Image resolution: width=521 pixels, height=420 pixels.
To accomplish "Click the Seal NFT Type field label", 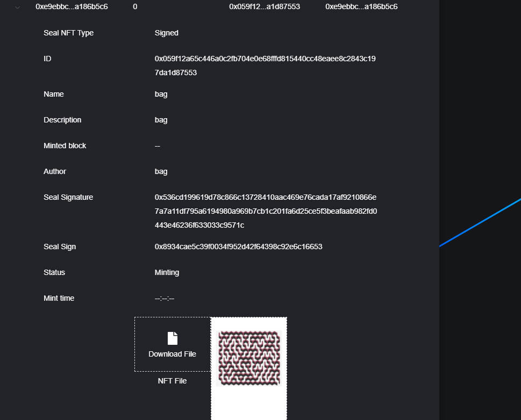I will [x=68, y=33].
